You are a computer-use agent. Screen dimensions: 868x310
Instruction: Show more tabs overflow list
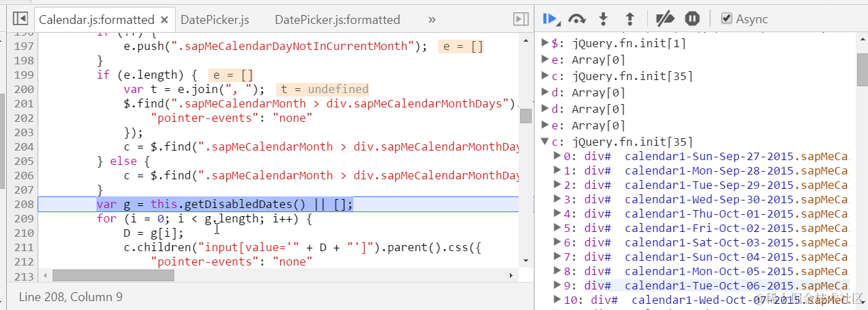(431, 19)
